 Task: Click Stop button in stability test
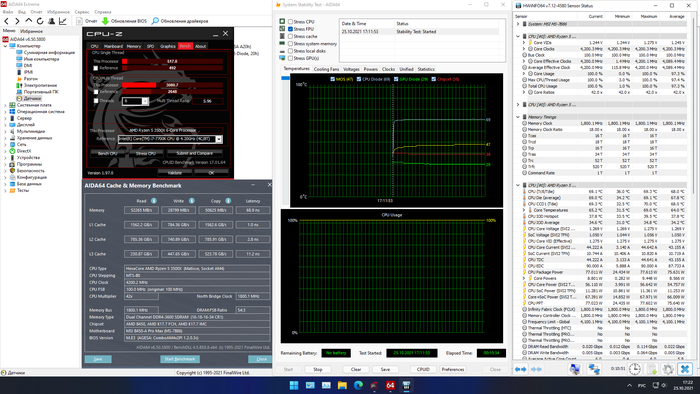click(317, 369)
